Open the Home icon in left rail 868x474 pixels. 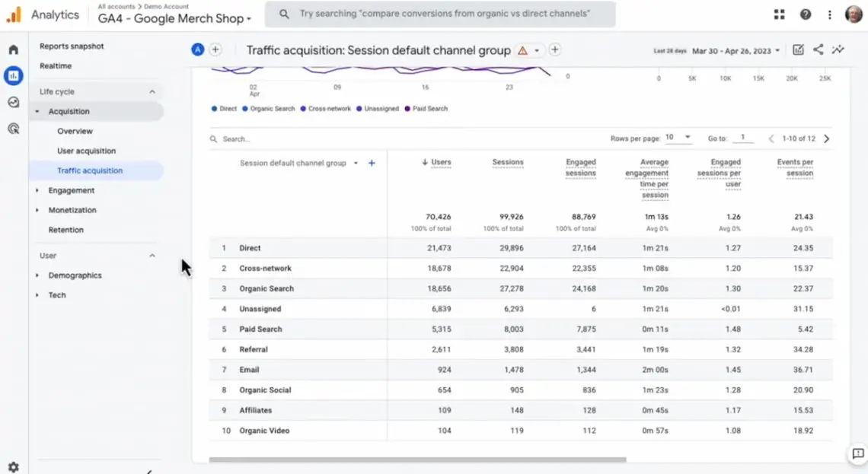(14, 49)
